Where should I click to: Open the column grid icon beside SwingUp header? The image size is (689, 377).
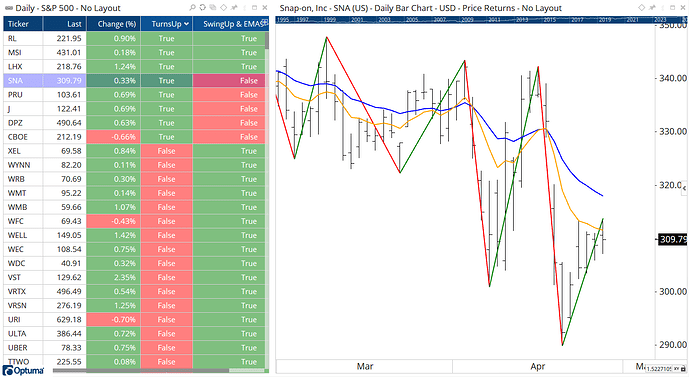tap(265, 22)
